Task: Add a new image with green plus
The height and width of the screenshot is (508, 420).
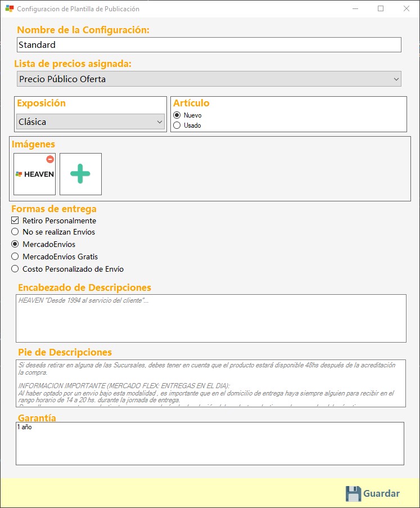Action: (x=80, y=174)
